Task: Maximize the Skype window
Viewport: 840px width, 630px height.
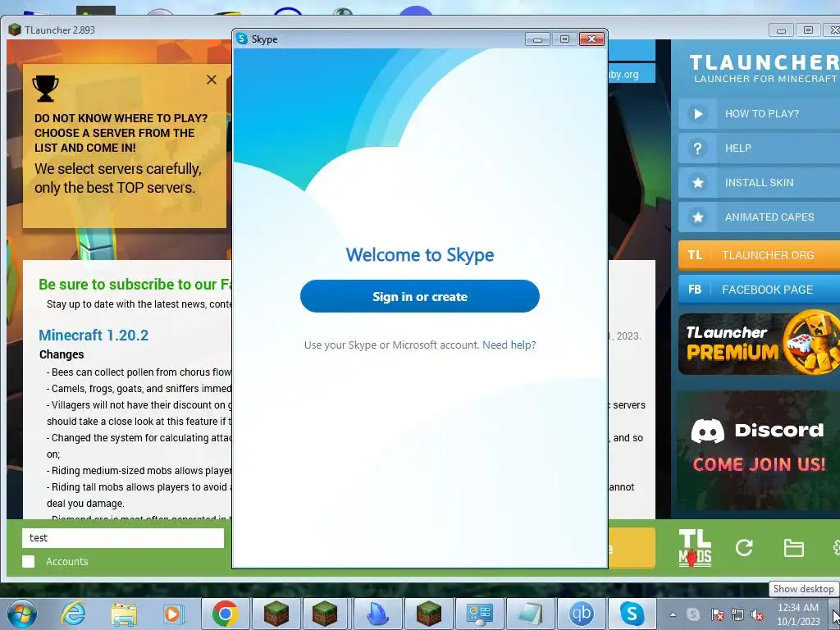Action: click(564, 39)
